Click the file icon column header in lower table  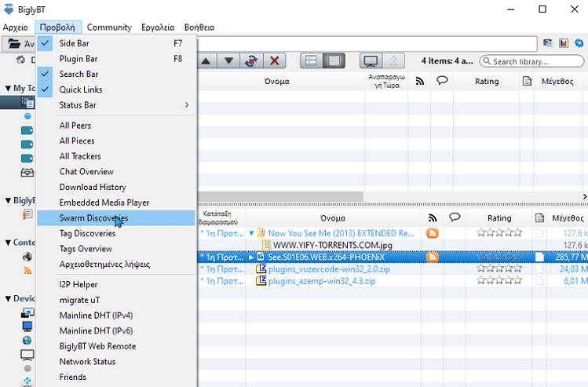pyautogui.click(x=539, y=218)
